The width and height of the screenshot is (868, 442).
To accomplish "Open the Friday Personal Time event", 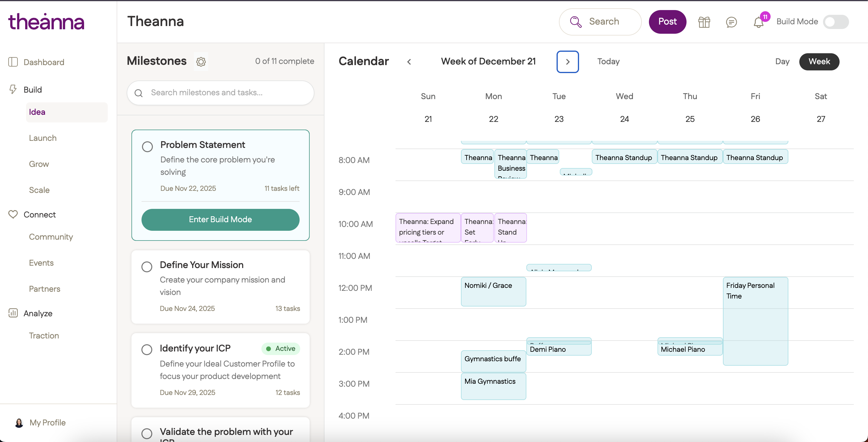I will click(755, 320).
